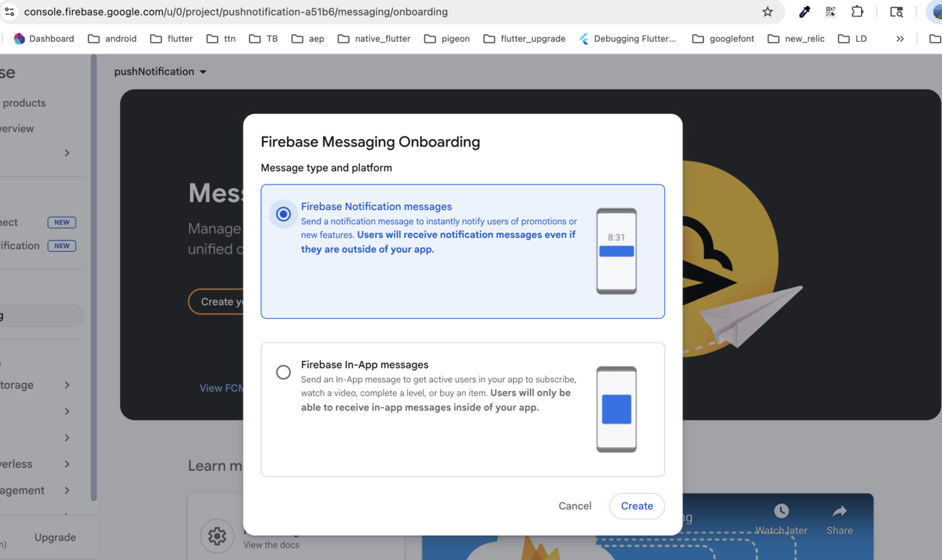The height and width of the screenshot is (560, 942).
Task: Select Firebase Notification messages radio button
Action: (283, 214)
